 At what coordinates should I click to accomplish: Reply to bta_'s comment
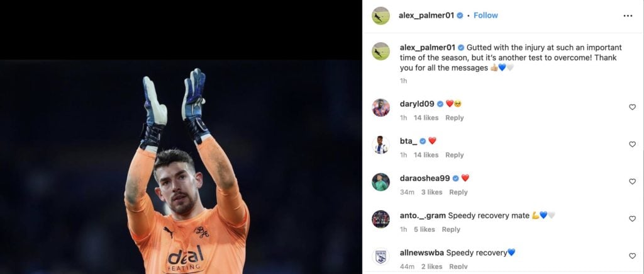click(454, 155)
